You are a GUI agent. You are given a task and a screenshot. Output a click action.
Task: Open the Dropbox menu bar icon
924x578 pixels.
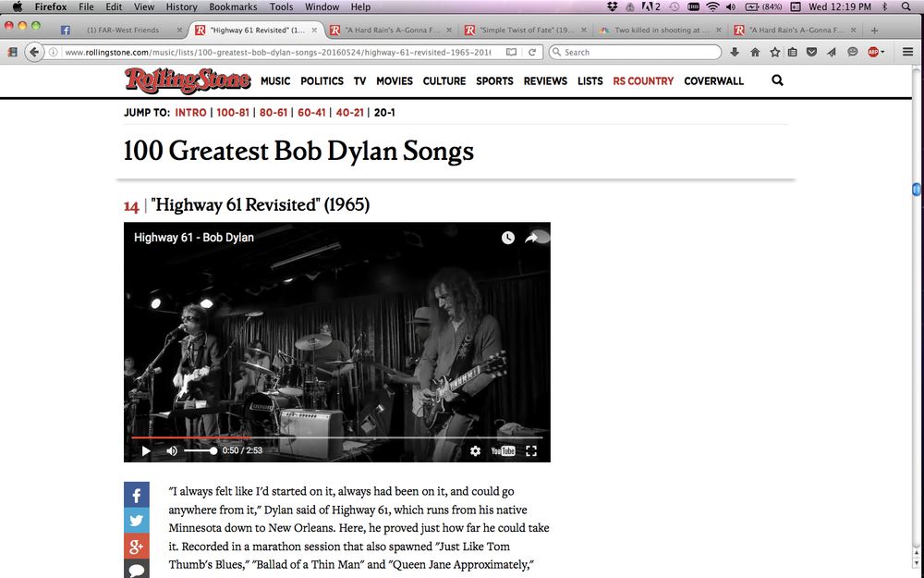pos(613,7)
